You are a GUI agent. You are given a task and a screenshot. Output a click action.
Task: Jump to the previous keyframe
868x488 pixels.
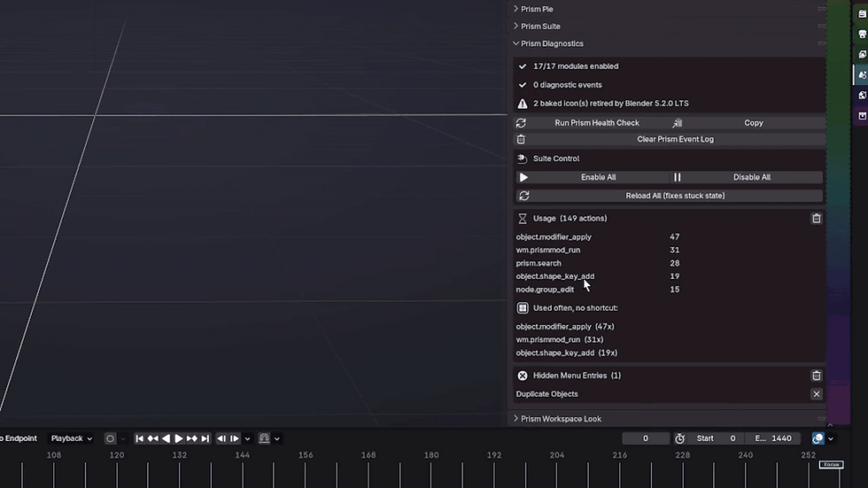point(152,438)
